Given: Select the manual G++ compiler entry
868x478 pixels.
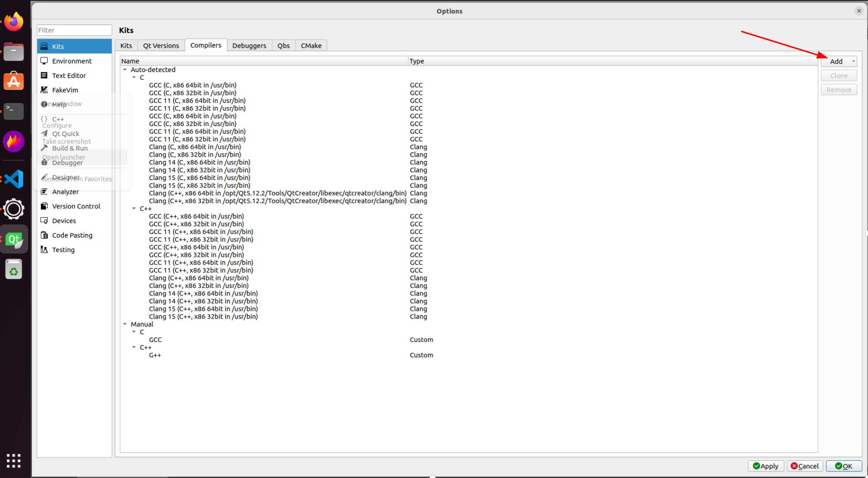Looking at the screenshot, I should click(155, 355).
